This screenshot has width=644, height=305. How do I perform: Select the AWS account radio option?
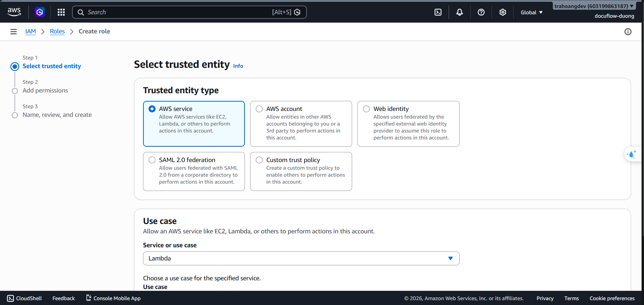[x=259, y=109]
